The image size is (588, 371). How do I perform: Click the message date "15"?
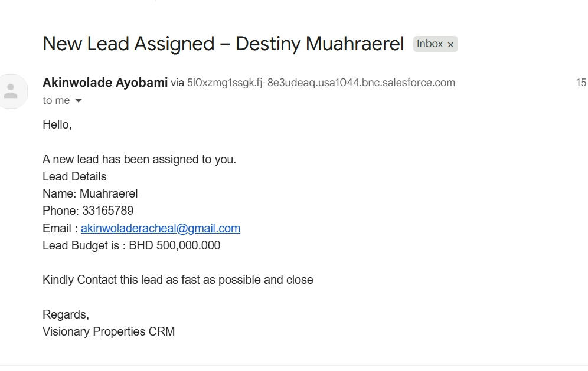pos(581,83)
